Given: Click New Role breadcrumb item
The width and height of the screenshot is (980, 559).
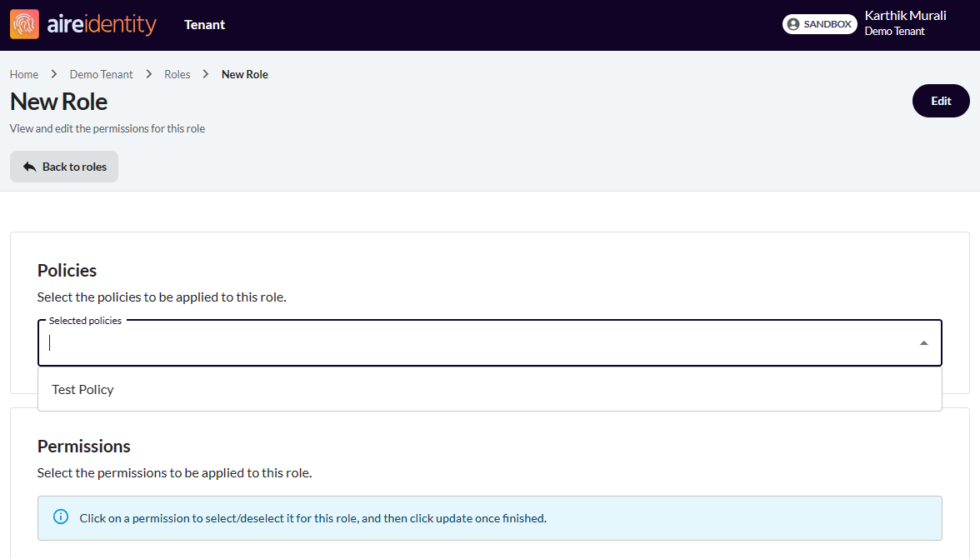Looking at the screenshot, I should point(244,74).
